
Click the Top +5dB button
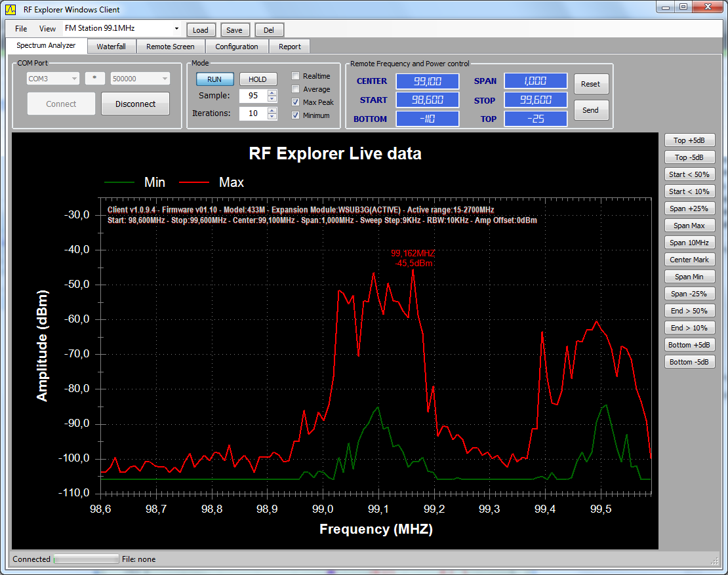pyautogui.click(x=689, y=140)
